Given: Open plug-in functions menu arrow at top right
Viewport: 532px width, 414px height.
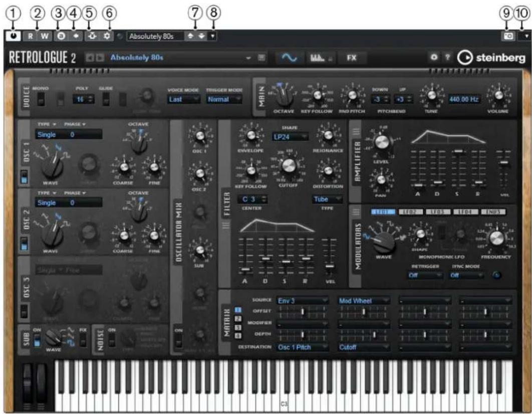Looking at the screenshot, I should [x=526, y=36].
